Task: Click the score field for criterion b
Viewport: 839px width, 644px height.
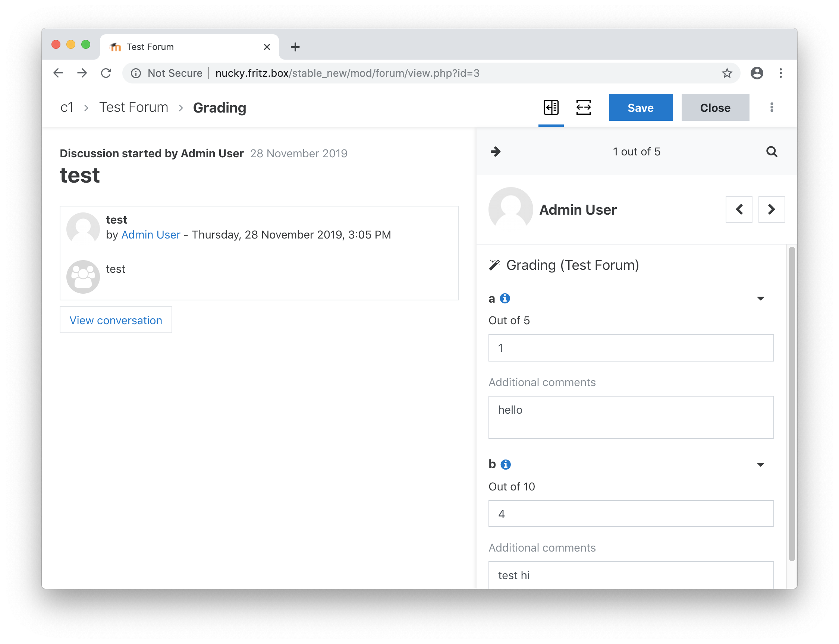Action: pyautogui.click(x=631, y=514)
